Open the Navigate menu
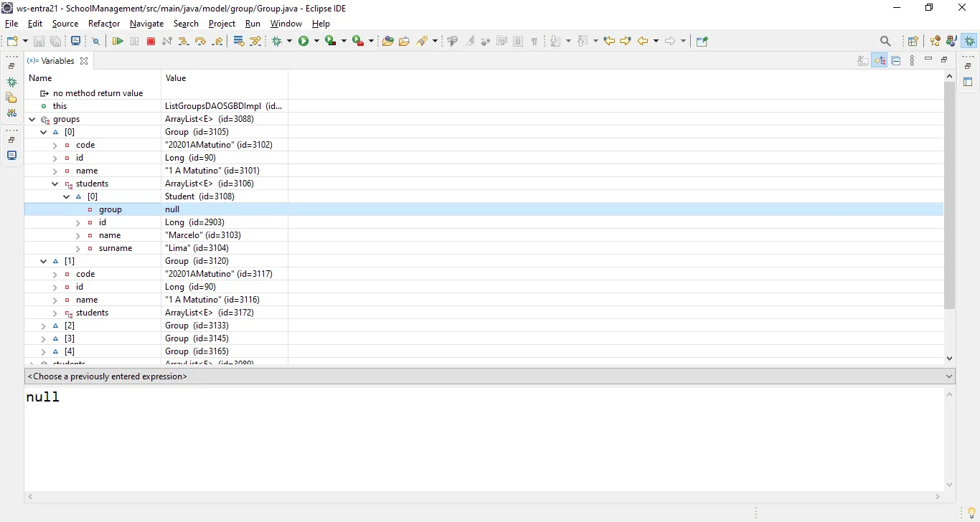980x522 pixels. click(147, 24)
